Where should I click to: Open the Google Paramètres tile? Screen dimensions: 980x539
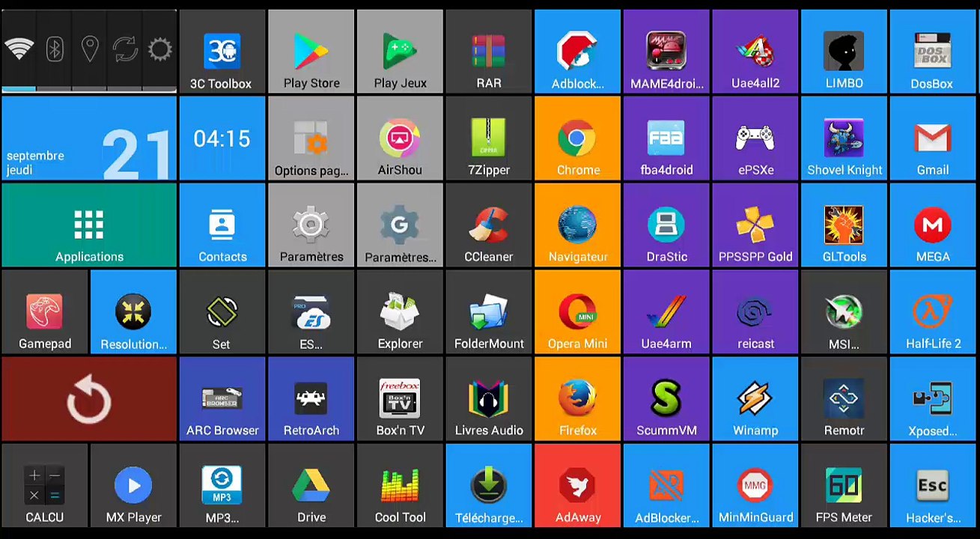[400, 225]
